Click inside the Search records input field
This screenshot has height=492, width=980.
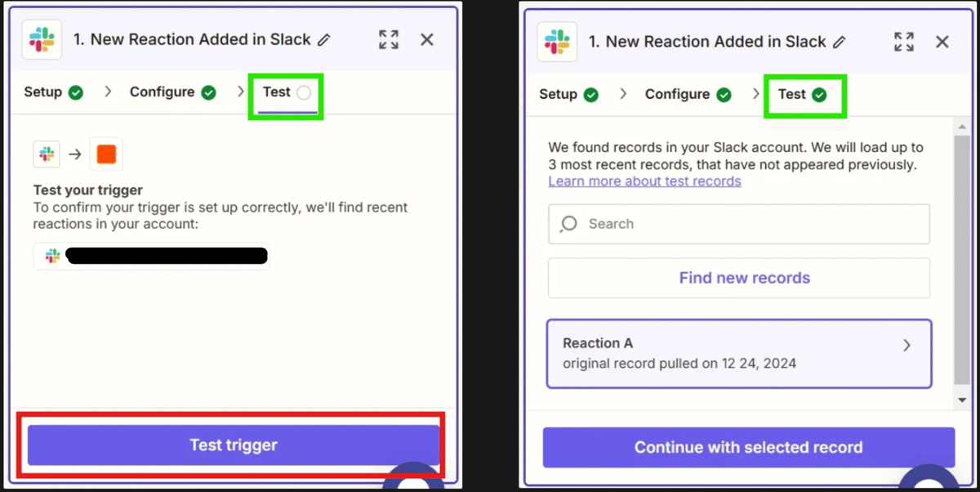click(x=735, y=224)
